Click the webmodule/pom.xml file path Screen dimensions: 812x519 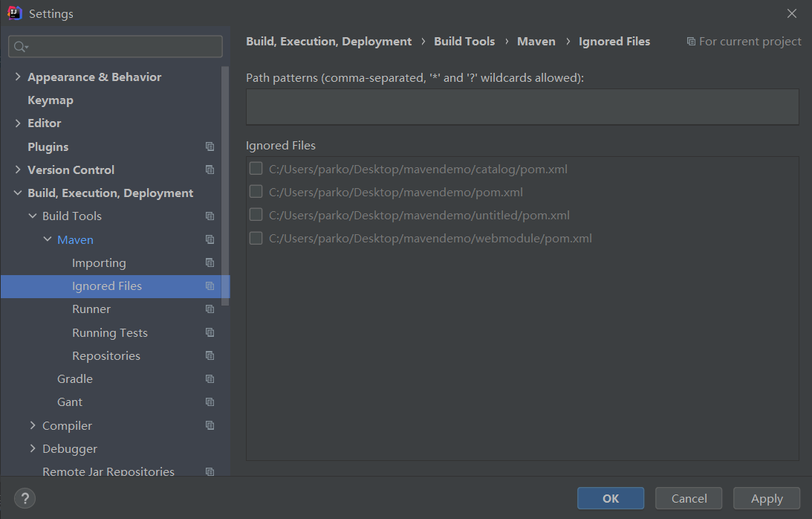tap(430, 239)
